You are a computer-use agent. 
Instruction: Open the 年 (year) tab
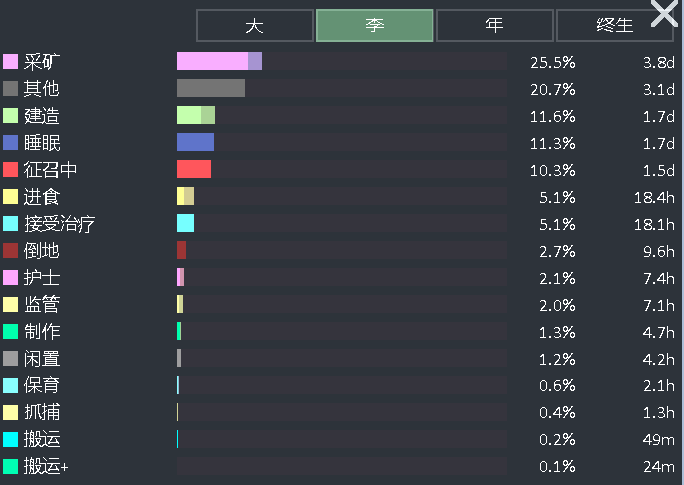[x=495, y=26]
